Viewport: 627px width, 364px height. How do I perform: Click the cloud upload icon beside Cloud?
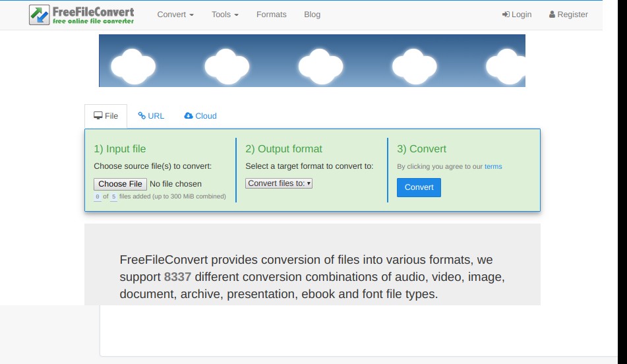[189, 115]
